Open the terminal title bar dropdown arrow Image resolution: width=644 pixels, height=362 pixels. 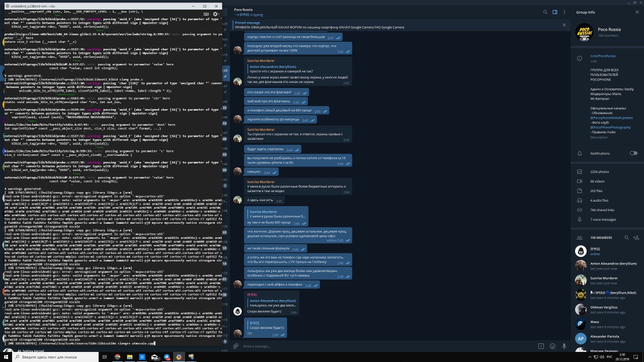pos(219,14)
